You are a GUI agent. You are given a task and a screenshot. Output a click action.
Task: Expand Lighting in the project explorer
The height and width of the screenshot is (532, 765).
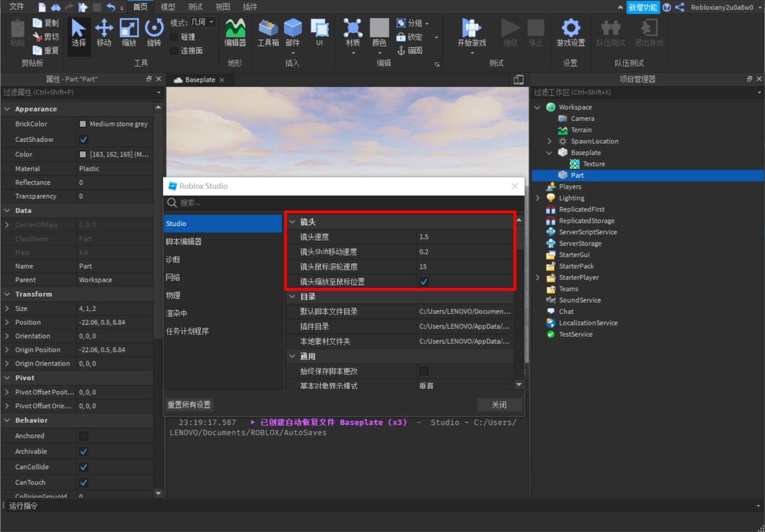(538, 198)
